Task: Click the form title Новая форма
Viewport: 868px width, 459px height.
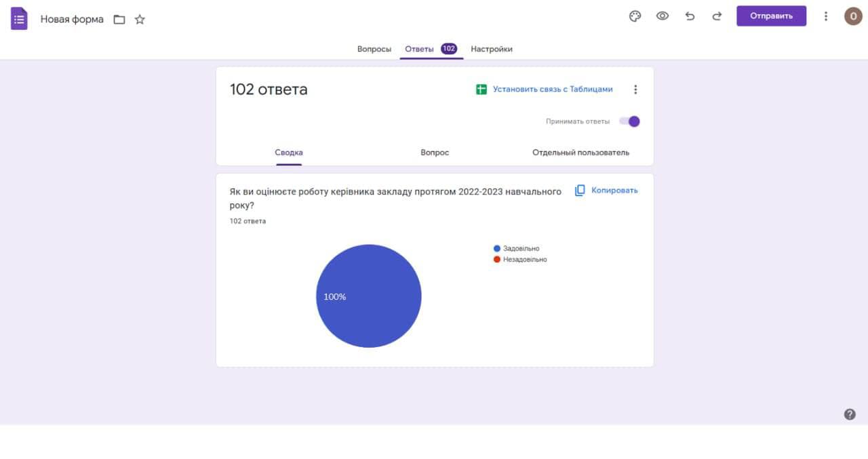Action: [72, 19]
